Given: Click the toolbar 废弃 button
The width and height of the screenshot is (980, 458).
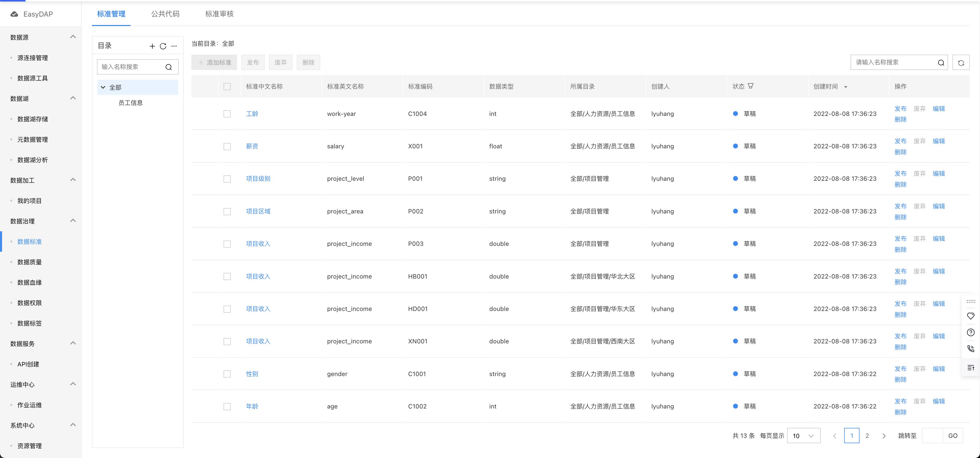Looking at the screenshot, I should coord(281,63).
